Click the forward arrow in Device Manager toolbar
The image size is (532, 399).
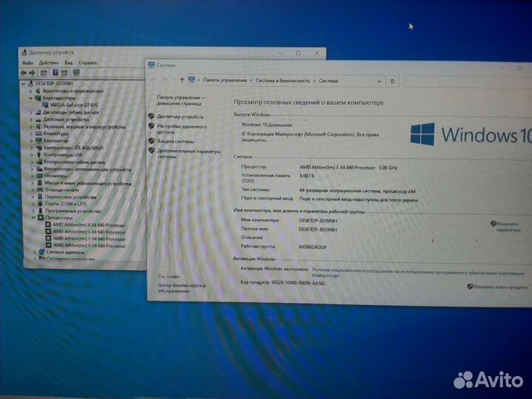[33, 73]
